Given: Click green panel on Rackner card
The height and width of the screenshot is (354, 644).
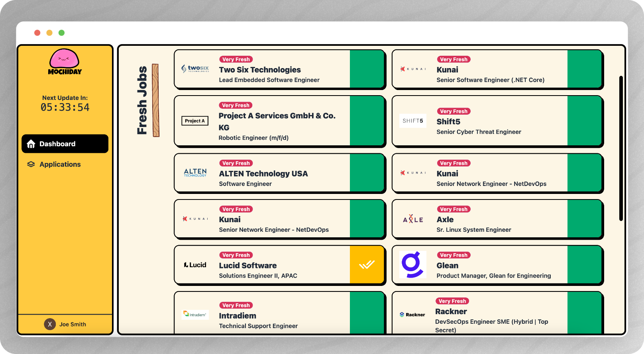Looking at the screenshot, I should coord(585,313).
